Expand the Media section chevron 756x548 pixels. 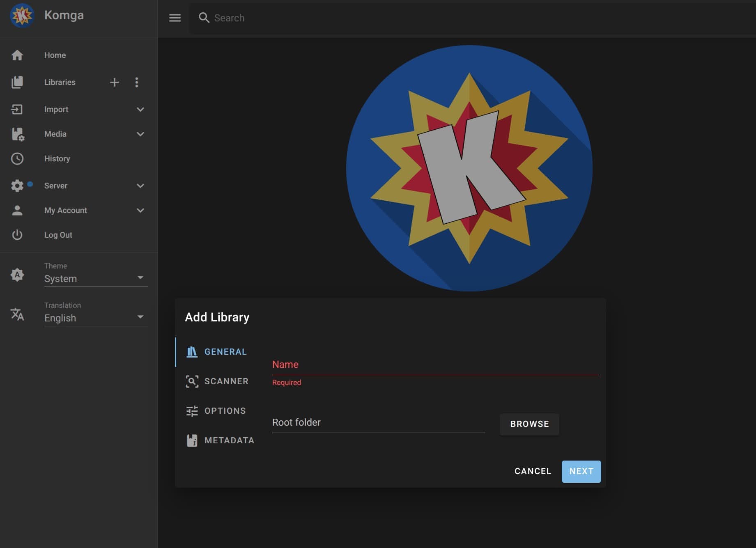[x=140, y=134]
